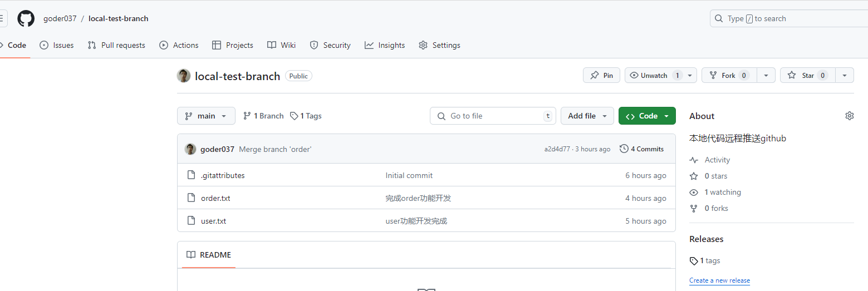Open the .gitattributes file
Viewport: 868px width, 291px height.
pyautogui.click(x=223, y=175)
